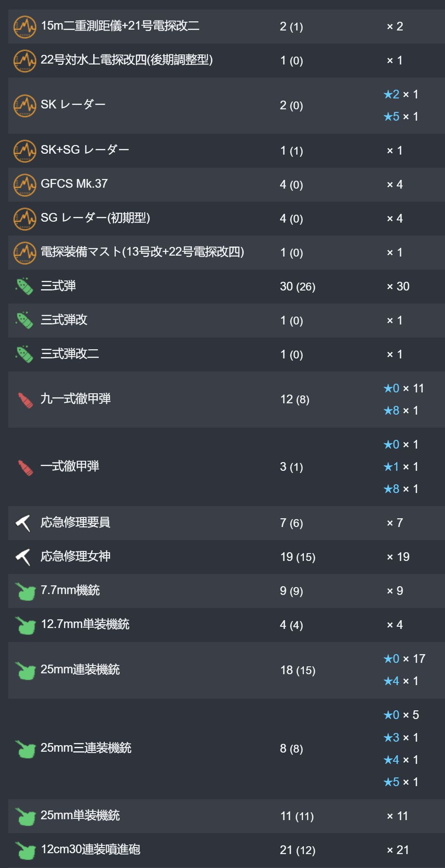Image resolution: width=445 pixels, height=868 pixels.
Task: Select the ★8 × 1 entry for 九一式徹甲弾
Action: (x=401, y=411)
